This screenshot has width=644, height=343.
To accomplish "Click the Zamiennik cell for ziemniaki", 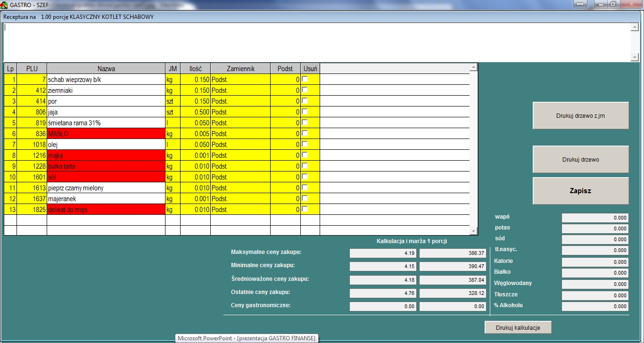I will click(x=240, y=90).
